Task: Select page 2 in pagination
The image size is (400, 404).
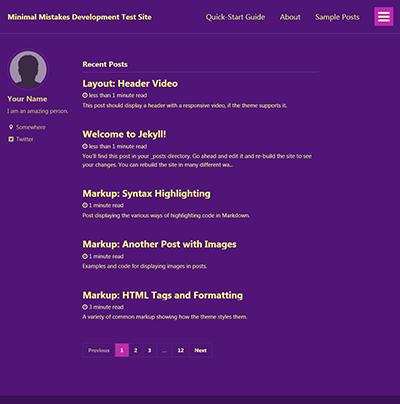Action: [136, 350]
